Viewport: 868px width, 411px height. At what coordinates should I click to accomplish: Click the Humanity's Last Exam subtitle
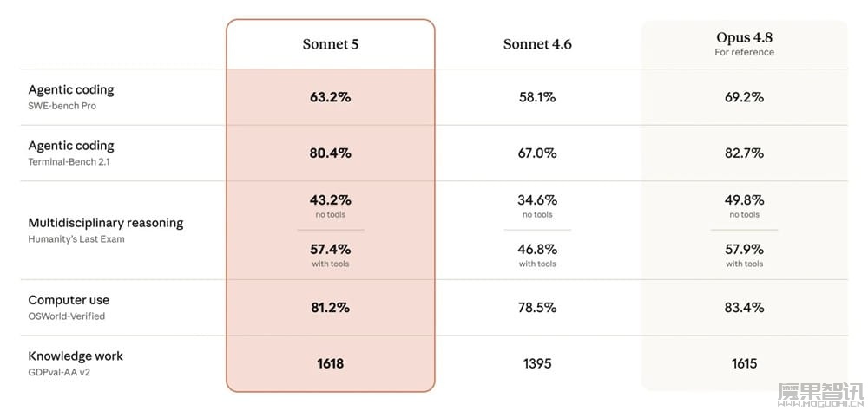pos(76,239)
